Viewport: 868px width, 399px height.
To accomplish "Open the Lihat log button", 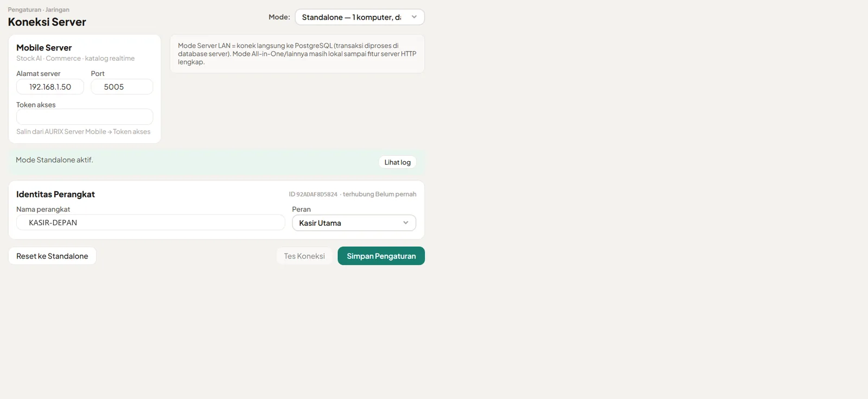I will tap(397, 162).
